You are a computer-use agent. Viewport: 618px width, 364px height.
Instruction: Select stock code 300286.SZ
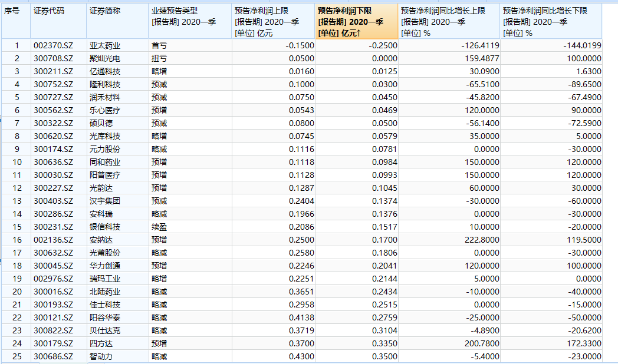pos(53,214)
